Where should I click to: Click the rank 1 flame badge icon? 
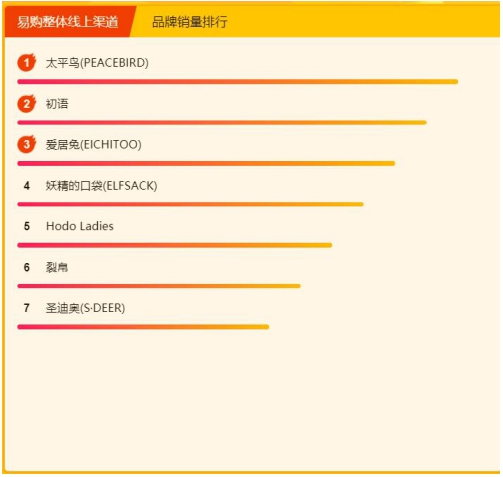(27, 62)
